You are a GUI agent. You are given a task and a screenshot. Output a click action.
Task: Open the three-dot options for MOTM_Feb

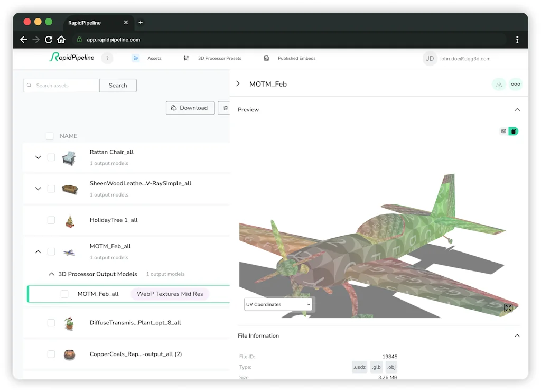click(x=516, y=84)
